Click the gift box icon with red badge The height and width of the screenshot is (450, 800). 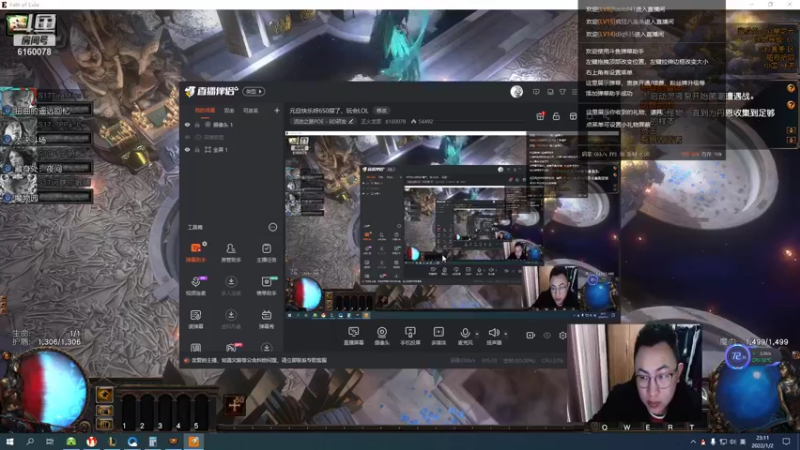(540, 116)
